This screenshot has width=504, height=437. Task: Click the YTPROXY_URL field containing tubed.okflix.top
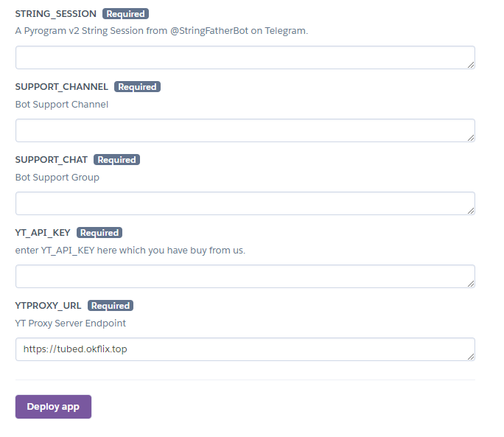245,349
